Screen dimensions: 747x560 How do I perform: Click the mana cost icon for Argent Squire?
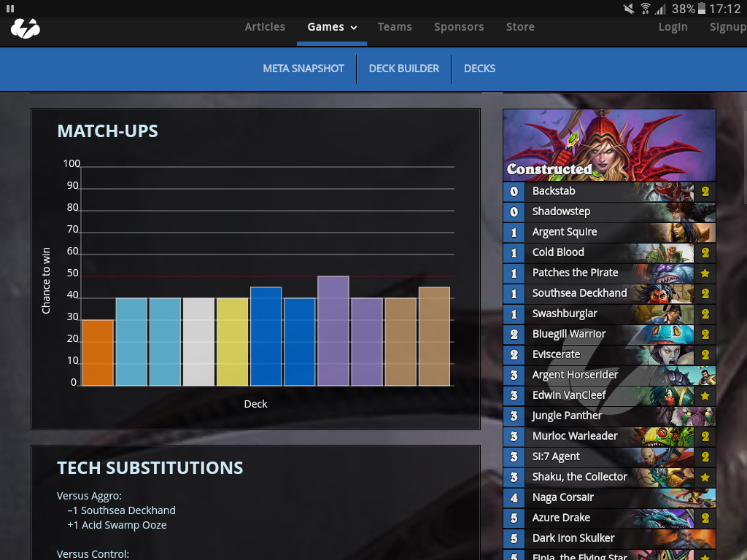point(514,233)
